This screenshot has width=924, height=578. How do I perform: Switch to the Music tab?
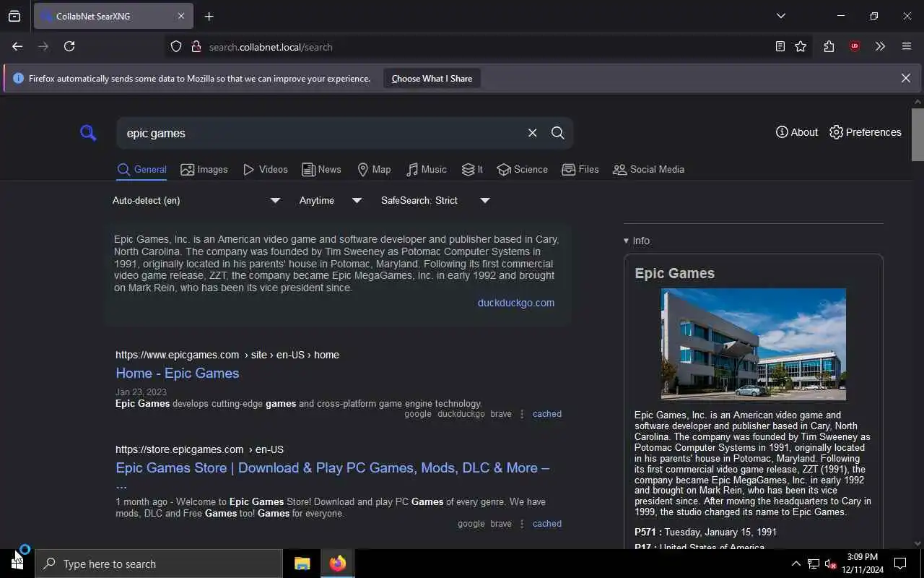coord(427,170)
